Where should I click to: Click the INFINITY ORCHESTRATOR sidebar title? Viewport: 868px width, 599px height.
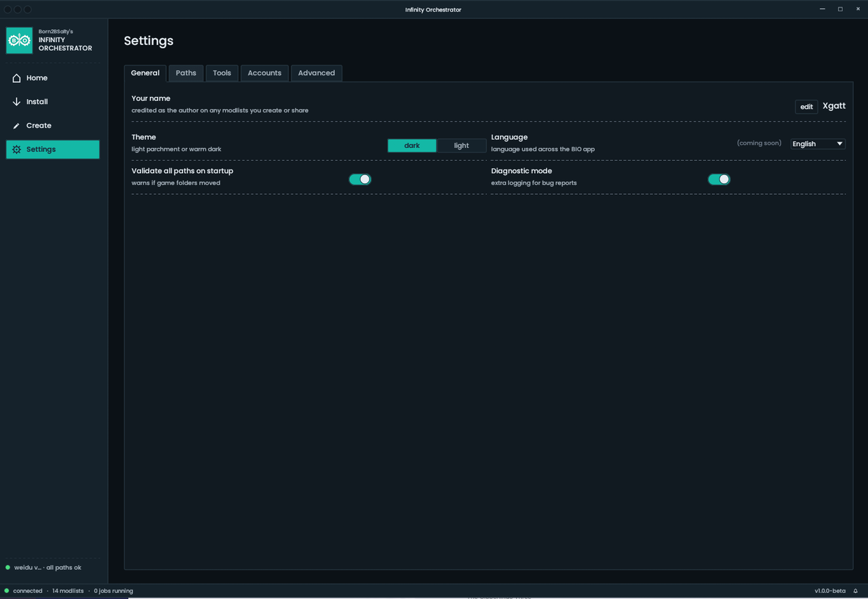(x=65, y=44)
